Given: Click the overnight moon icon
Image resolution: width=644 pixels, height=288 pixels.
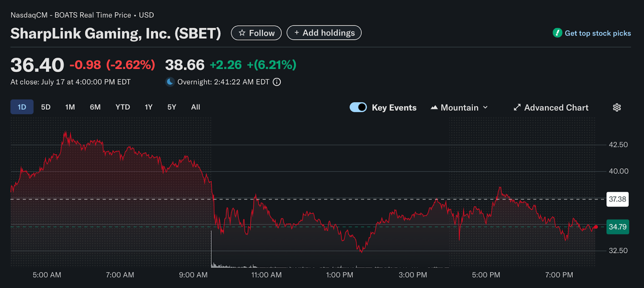Looking at the screenshot, I should [170, 82].
